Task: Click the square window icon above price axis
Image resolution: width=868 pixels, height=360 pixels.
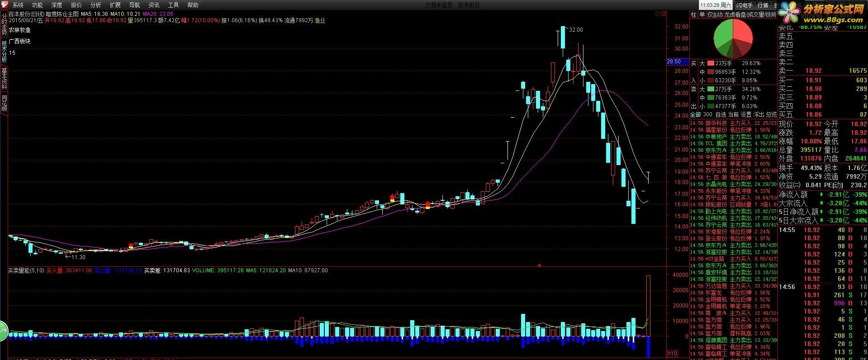Action: coord(664,14)
